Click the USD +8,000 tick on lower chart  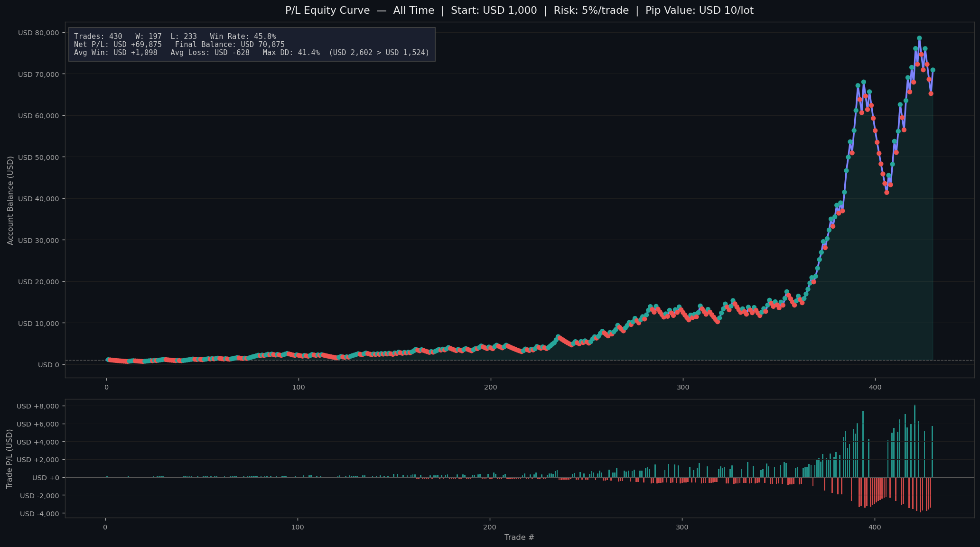click(37, 406)
